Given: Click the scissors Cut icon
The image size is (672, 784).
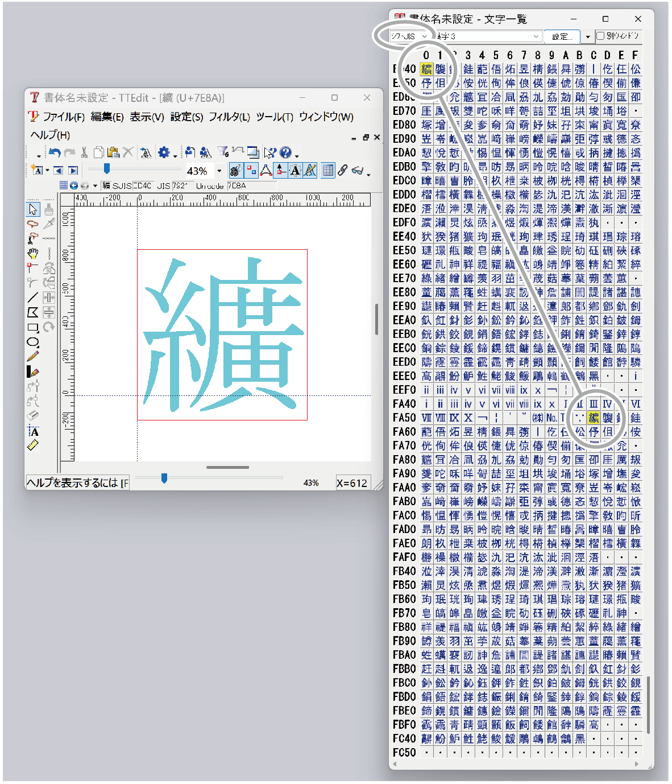Looking at the screenshot, I should tap(84, 152).
